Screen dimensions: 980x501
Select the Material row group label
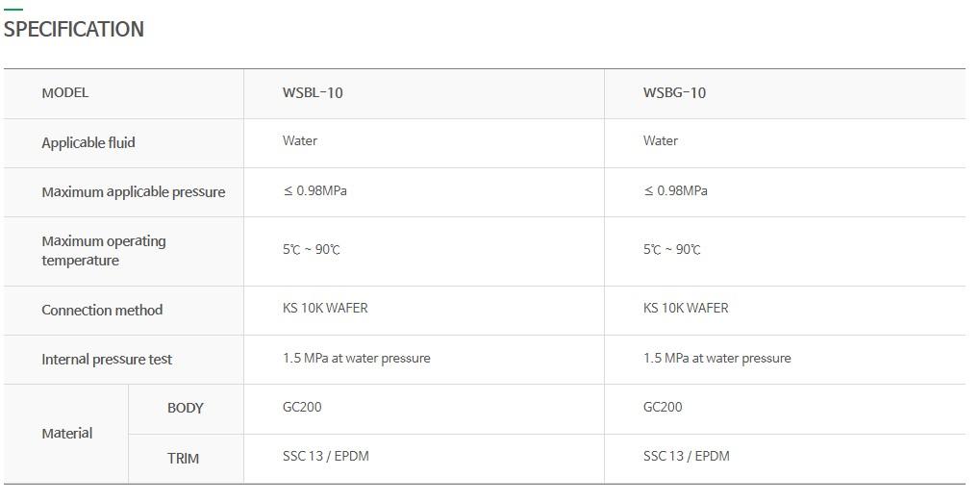pos(67,433)
